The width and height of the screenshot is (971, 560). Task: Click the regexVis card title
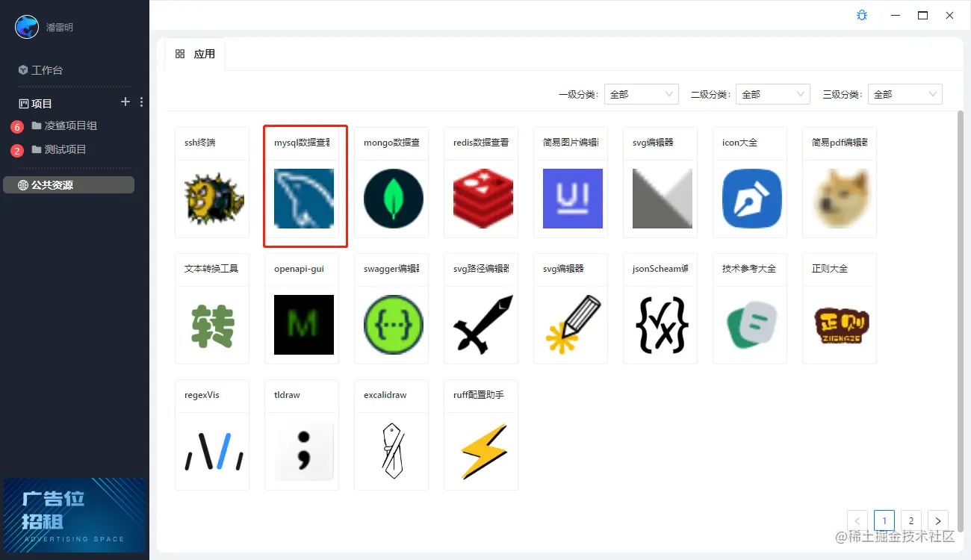(x=202, y=394)
